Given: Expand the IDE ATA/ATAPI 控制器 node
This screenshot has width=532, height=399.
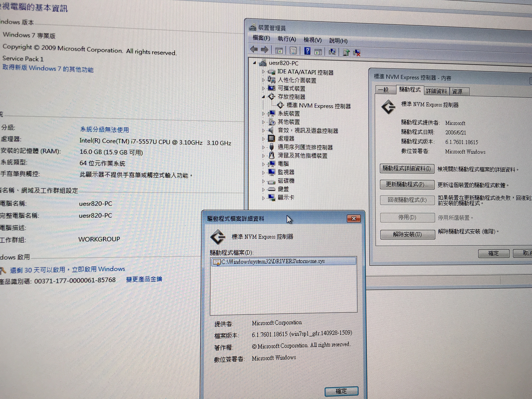Looking at the screenshot, I should point(263,72).
